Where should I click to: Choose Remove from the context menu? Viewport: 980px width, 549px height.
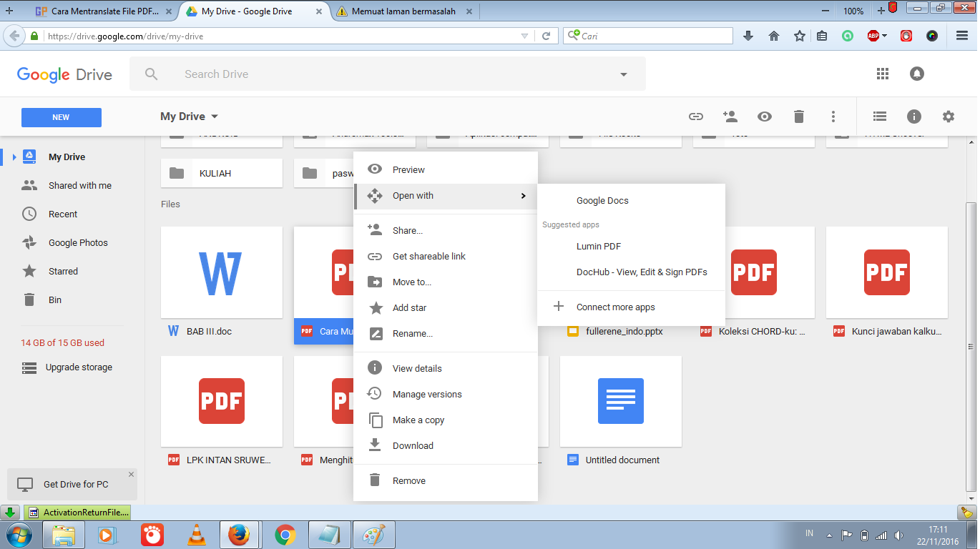(446, 481)
